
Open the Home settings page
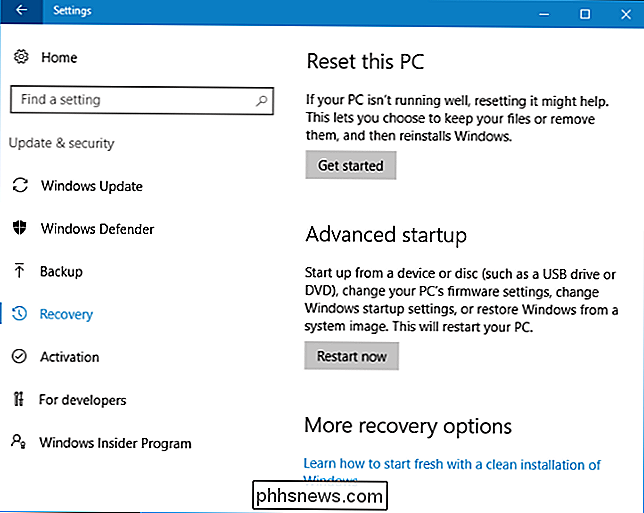tap(59, 58)
